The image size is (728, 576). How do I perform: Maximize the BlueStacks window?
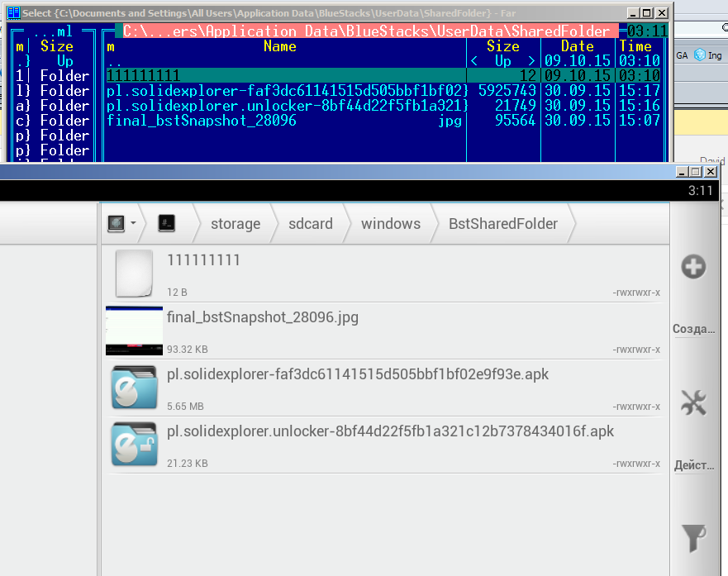point(695,172)
